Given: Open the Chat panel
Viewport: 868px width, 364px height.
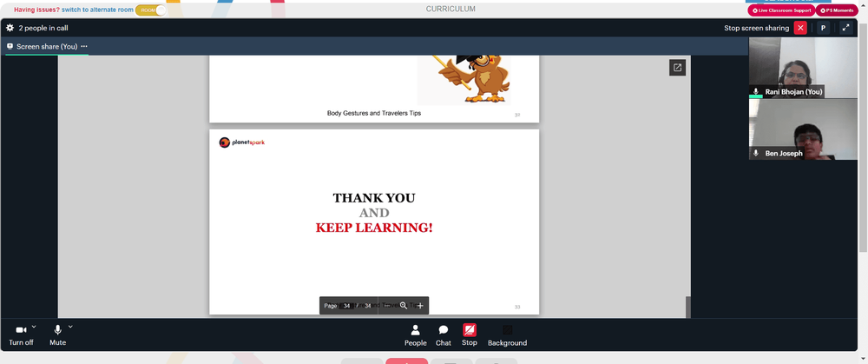Looking at the screenshot, I should tap(444, 335).
